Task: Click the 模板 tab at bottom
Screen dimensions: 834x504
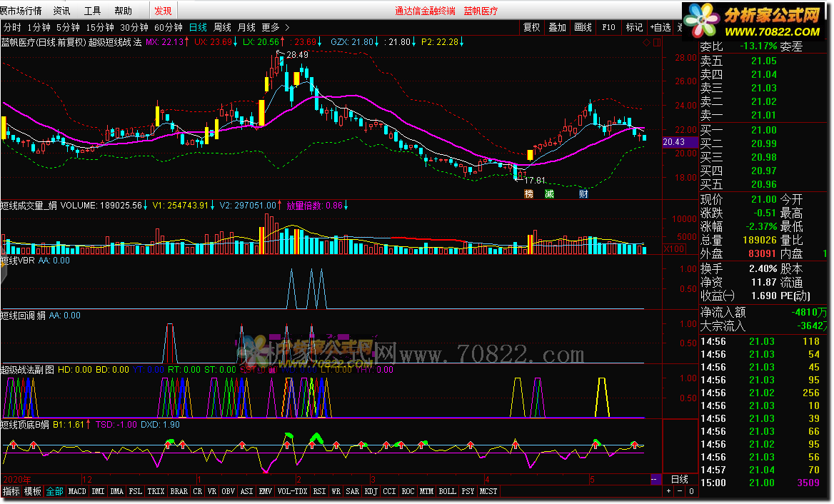Action: click(33, 491)
